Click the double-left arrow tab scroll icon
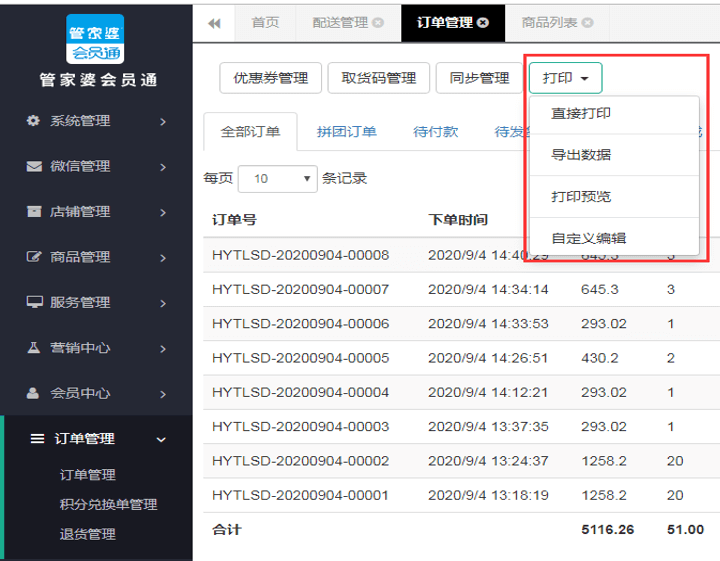This screenshot has height=561, width=720. coord(214,23)
